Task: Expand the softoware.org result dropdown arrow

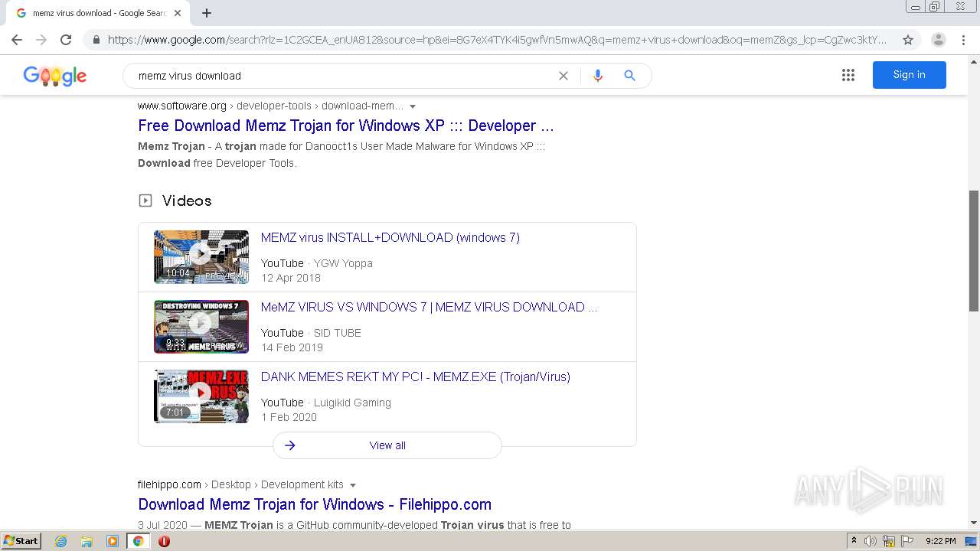Action: [413, 106]
